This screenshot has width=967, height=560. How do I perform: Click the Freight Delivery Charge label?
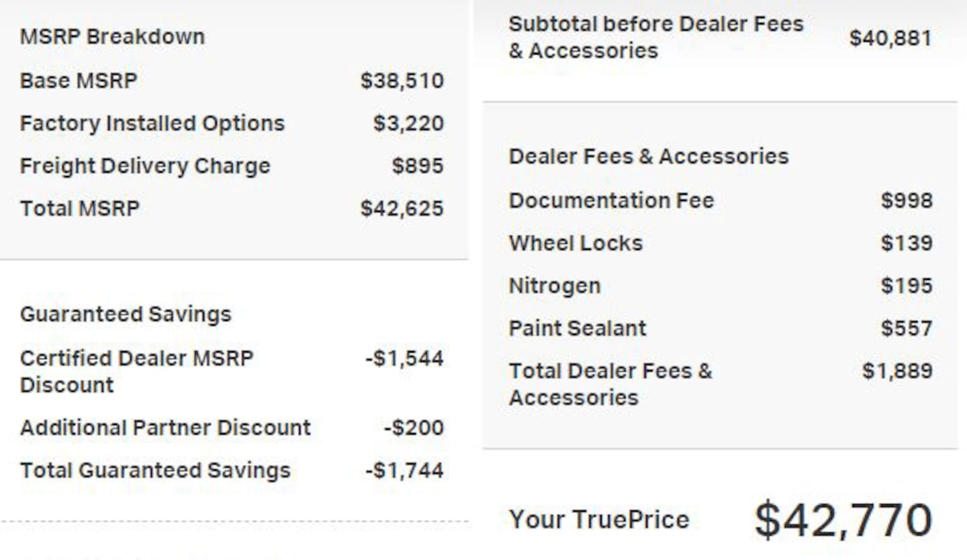click(x=145, y=166)
